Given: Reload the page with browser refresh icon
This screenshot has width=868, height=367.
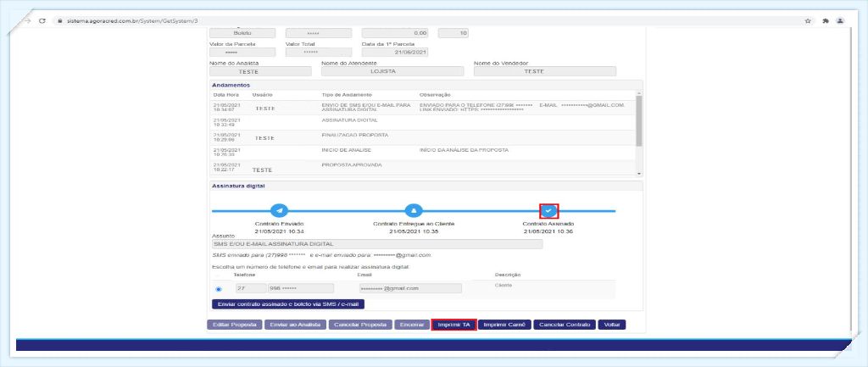Looking at the screenshot, I should tap(42, 21).
